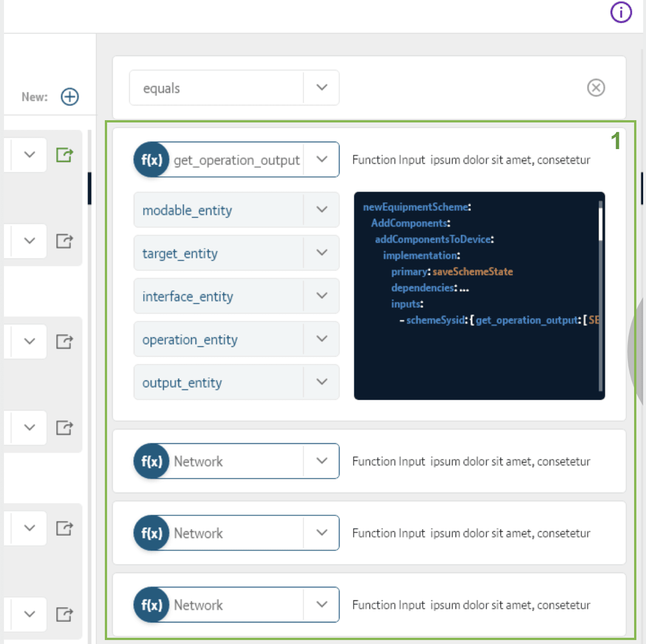Expand the output_entity dropdown
Screen dimensions: 646x644
(321, 382)
